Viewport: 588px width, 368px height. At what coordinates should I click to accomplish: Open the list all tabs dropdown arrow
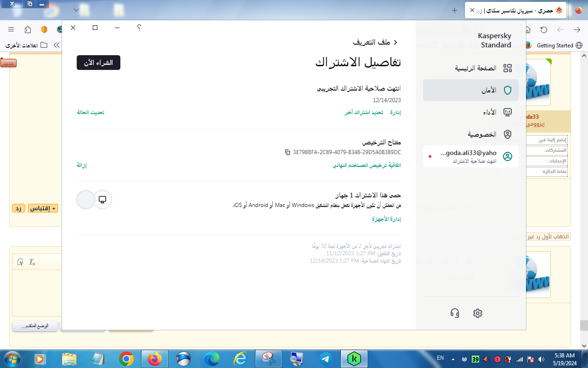(76, 10)
